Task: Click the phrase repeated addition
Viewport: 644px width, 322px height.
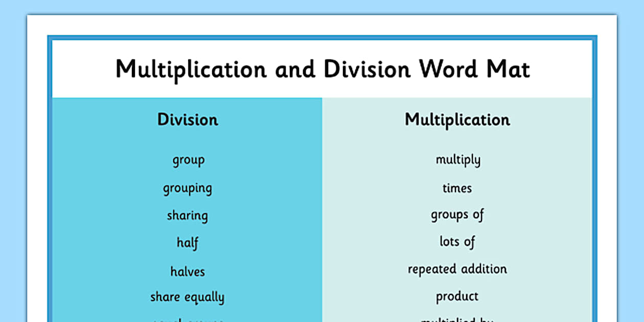Action: click(457, 269)
